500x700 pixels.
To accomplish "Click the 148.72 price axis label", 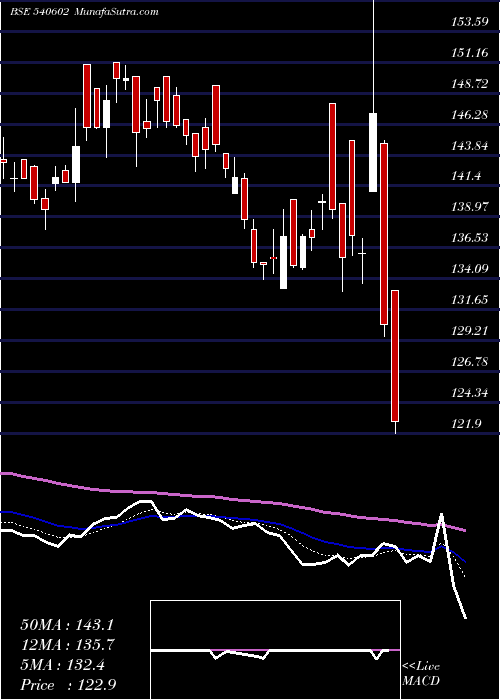I will (470, 83).
